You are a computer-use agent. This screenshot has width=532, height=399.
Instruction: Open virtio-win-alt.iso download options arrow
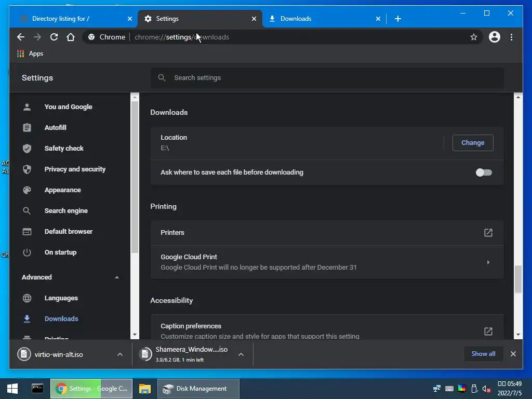[x=120, y=354]
